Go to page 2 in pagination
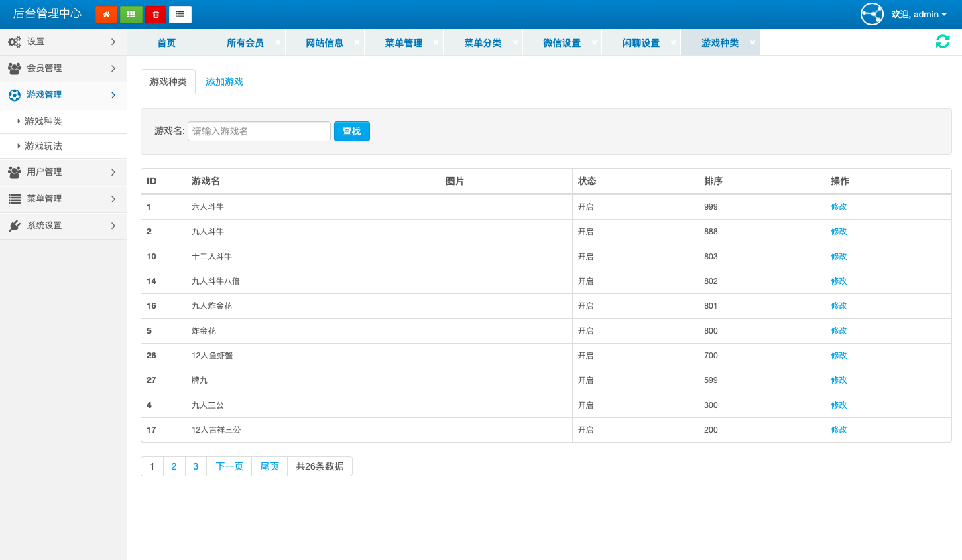Viewport: 962px width, 560px height. pyautogui.click(x=174, y=466)
